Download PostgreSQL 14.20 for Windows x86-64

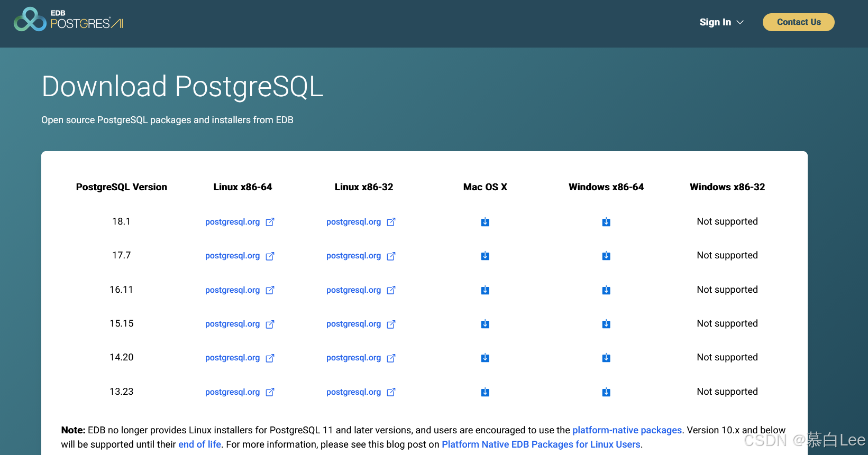pos(606,358)
